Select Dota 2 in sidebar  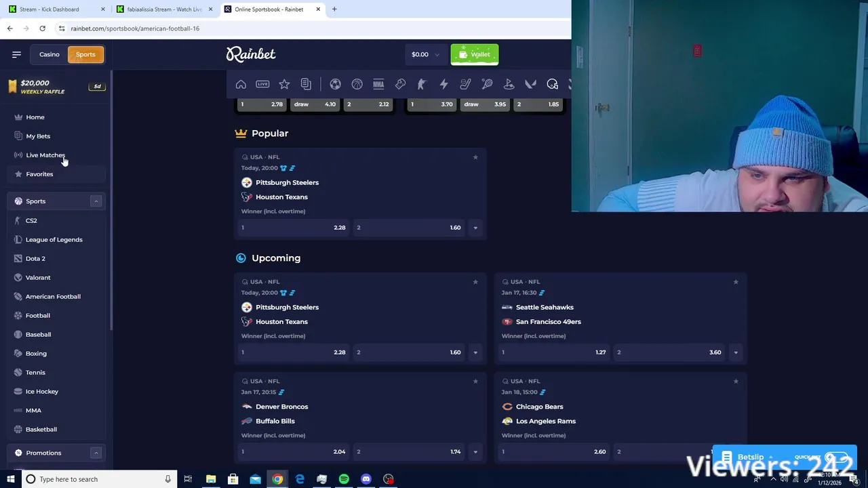(56, 258)
